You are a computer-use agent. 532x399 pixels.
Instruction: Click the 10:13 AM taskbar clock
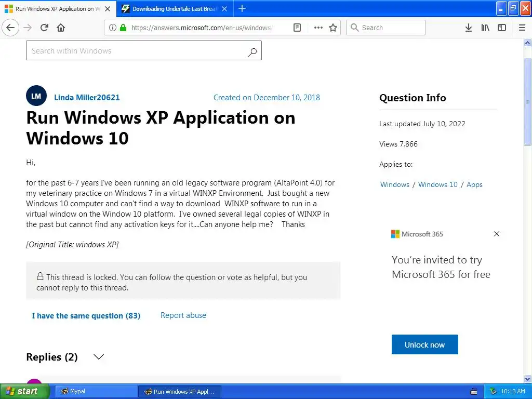(513, 391)
